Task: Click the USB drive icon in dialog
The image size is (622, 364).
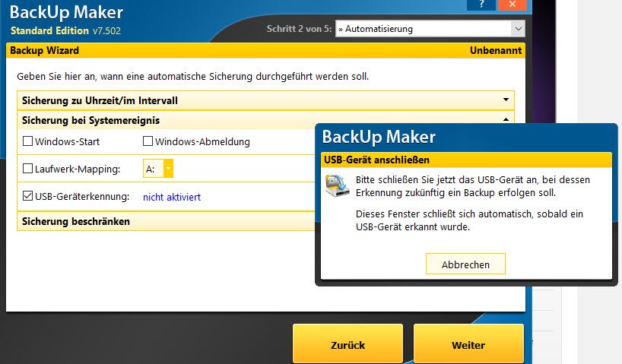Action: [x=337, y=185]
